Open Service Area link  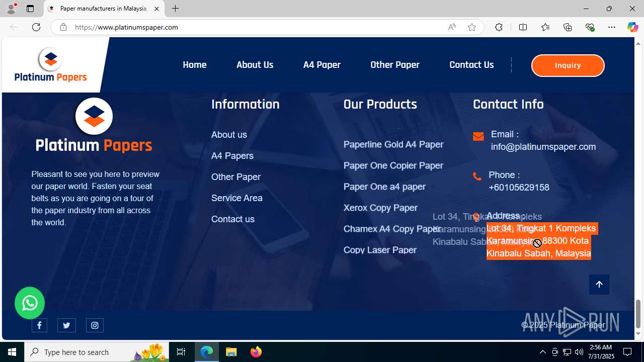(x=237, y=198)
